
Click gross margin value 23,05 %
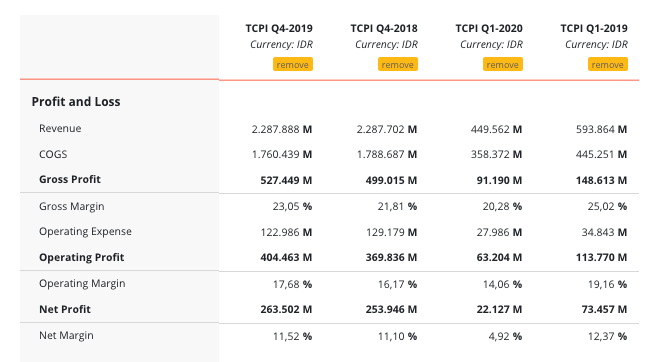(x=292, y=206)
